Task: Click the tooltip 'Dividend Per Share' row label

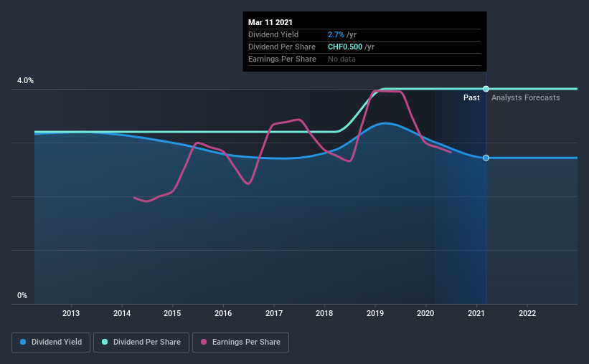Action: tap(282, 47)
